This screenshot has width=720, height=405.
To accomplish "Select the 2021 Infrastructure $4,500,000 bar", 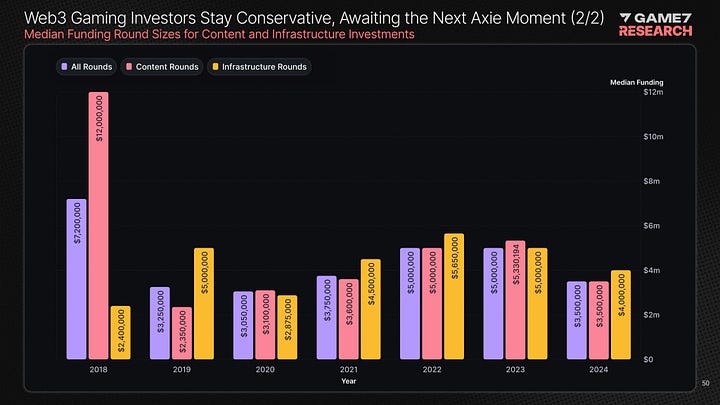I will point(371,309).
